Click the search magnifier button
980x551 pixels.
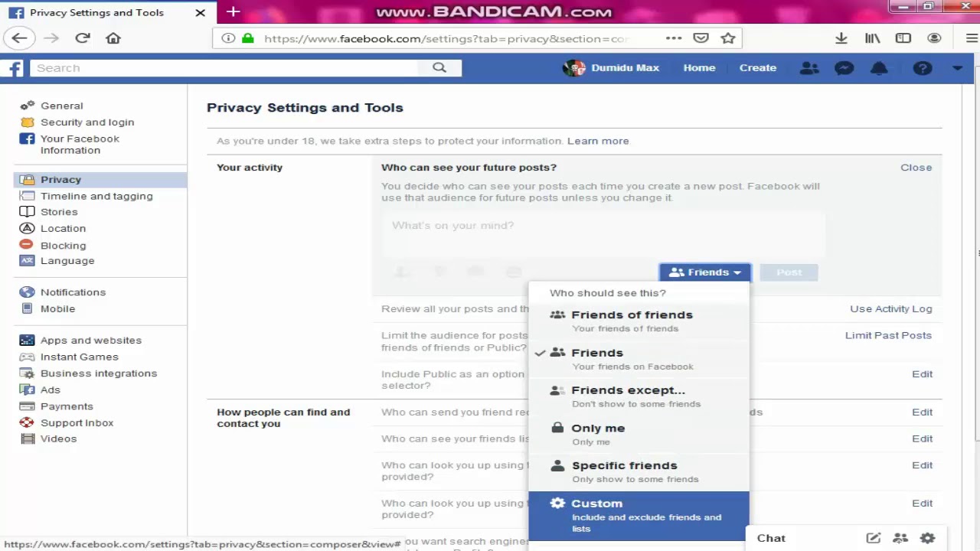coord(439,67)
